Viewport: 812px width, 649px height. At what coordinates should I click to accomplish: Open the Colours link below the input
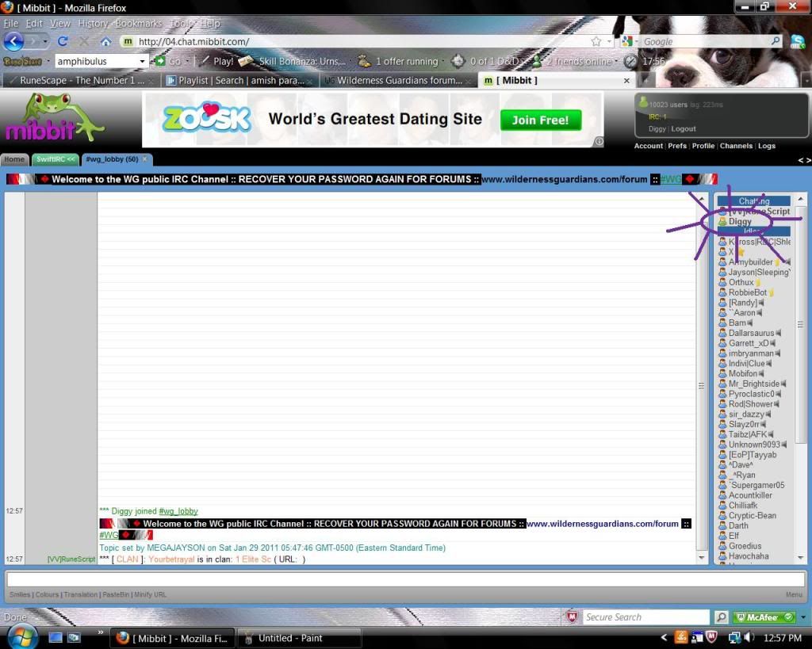(x=47, y=594)
